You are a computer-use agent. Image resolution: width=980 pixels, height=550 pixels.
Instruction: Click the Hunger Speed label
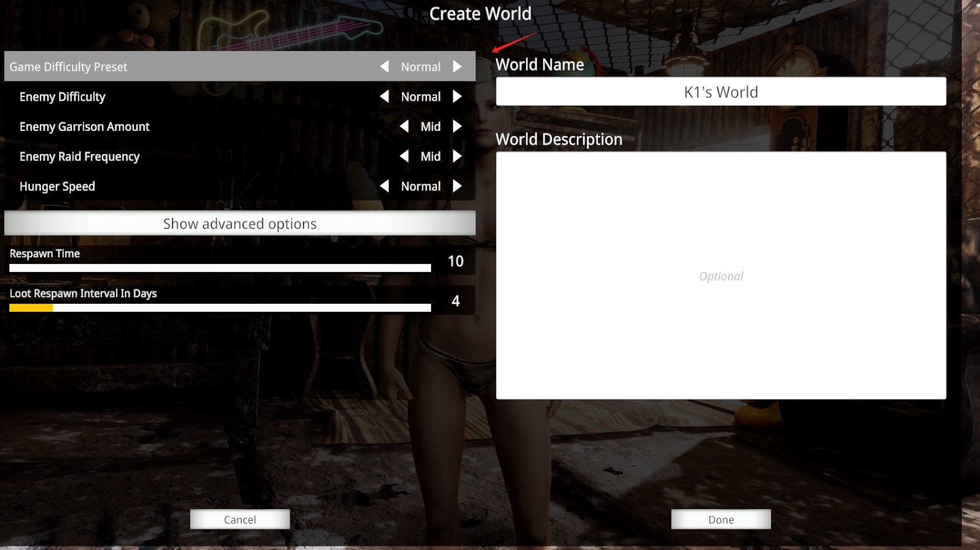(x=57, y=187)
